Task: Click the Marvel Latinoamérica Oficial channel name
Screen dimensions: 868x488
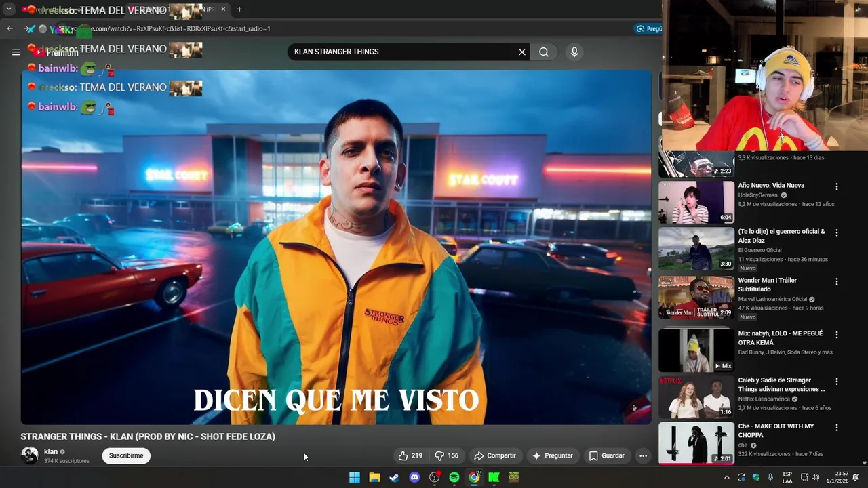Action: pyautogui.click(x=772, y=299)
